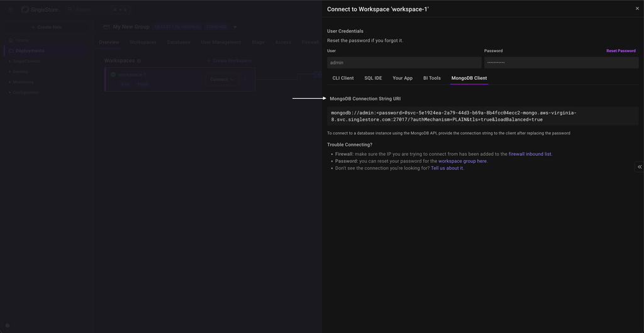Expand the Configuration sidebar section
644x333 pixels.
click(x=24, y=92)
